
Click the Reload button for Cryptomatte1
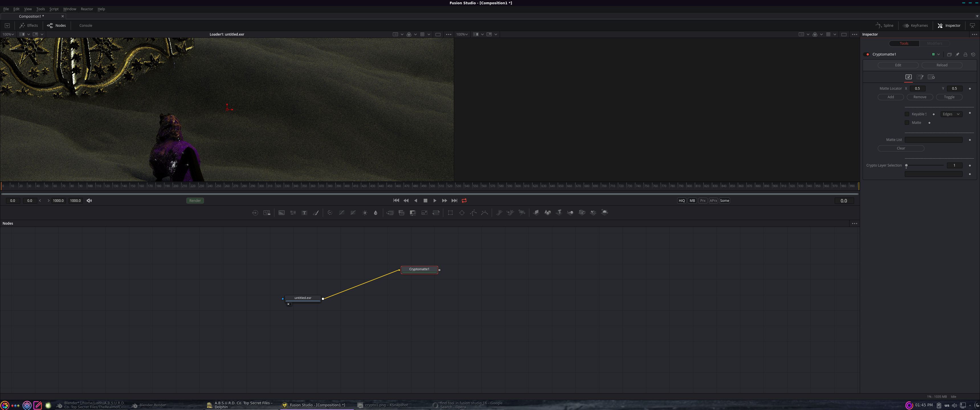pyautogui.click(x=942, y=65)
